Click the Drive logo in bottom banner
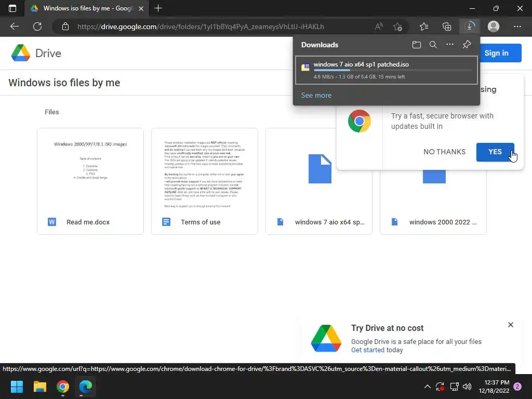 [326, 338]
